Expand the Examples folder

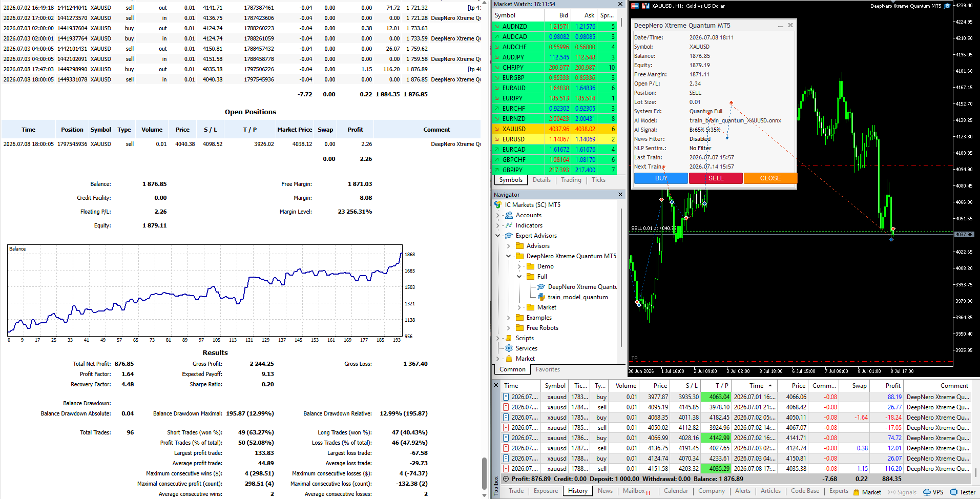click(508, 318)
